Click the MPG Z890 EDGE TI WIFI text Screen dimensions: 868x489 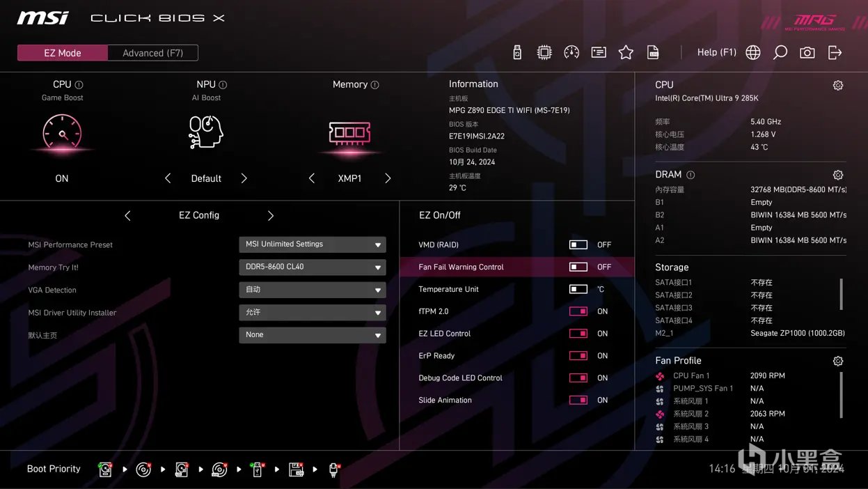[510, 111]
